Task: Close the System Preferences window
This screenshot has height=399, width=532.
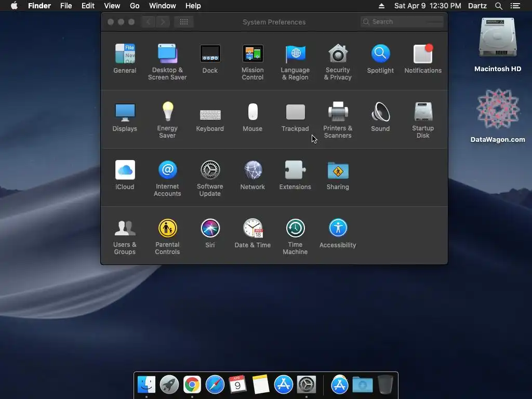Action: [111, 22]
